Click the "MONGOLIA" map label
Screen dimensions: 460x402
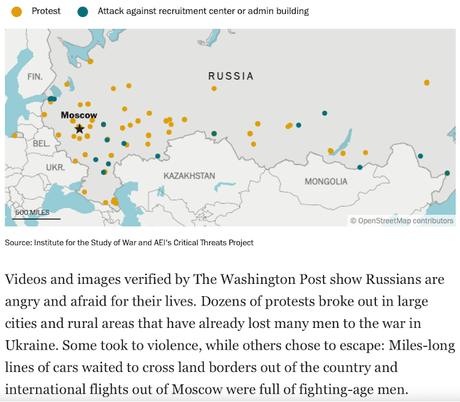pos(326,181)
